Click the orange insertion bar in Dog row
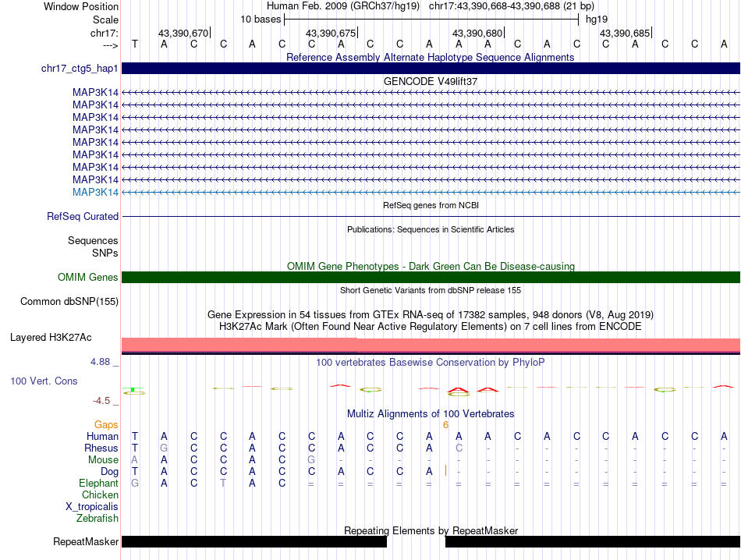Image resolution: width=741 pixels, height=560 pixels. click(x=445, y=470)
